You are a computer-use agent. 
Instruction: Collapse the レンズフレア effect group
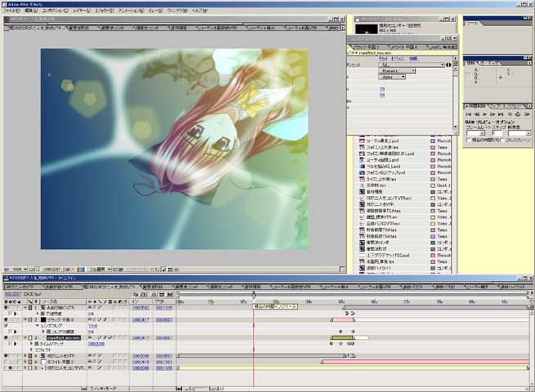pyautogui.click(x=38, y=326)
